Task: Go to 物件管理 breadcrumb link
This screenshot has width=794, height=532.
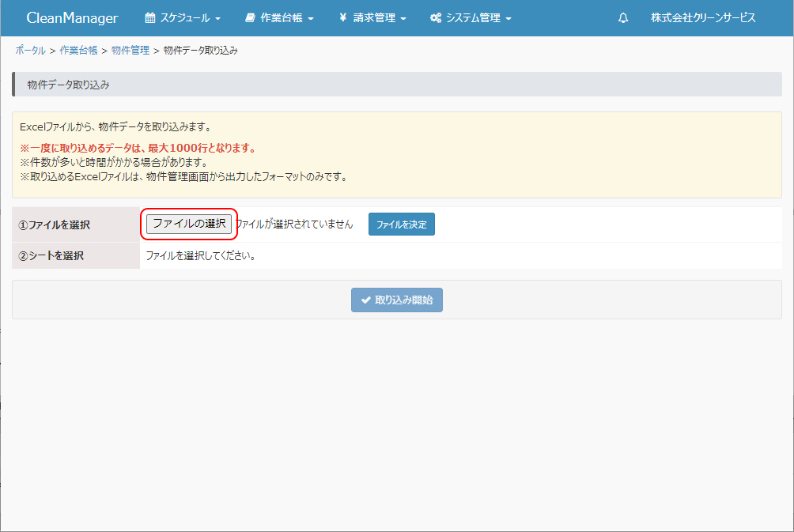Action: pyautogui.click(x=130, y=50)
